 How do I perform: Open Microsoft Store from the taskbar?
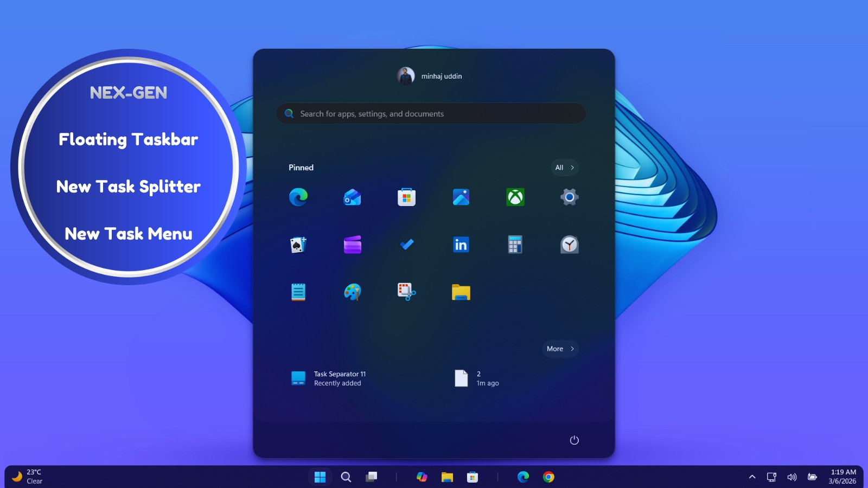coord(473,477)
